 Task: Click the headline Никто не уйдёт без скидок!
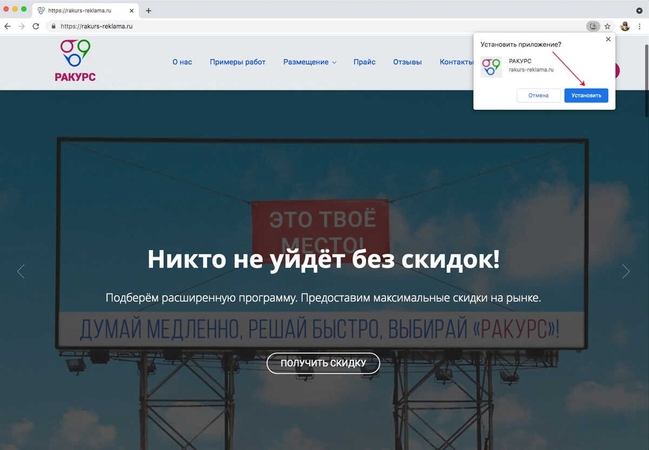coord(324,259)
